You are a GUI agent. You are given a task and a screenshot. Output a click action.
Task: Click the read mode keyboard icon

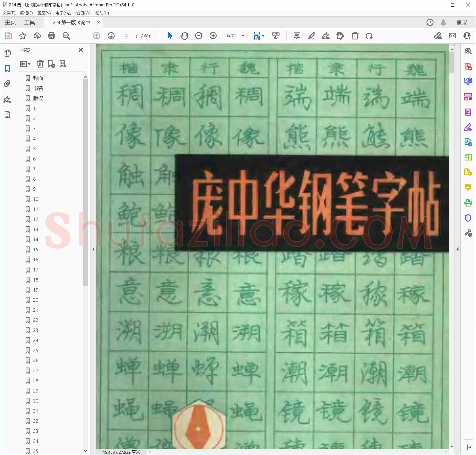click(x=276, y=36)
